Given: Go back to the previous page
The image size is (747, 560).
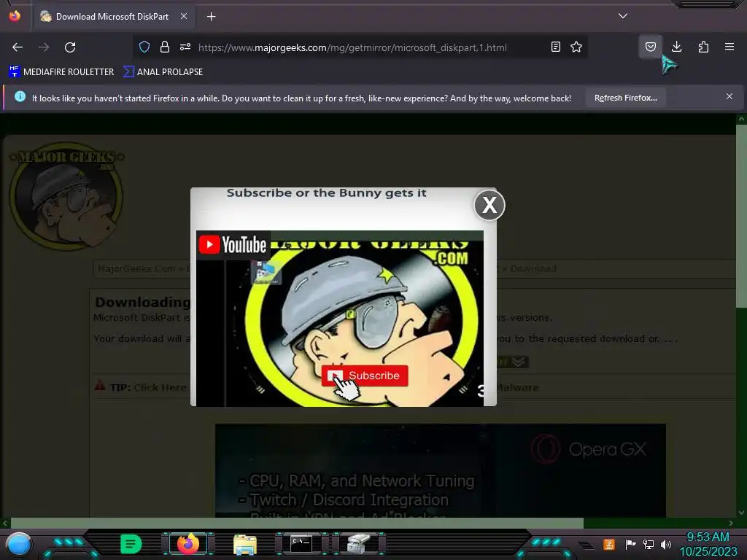Looking at the screenshot, I should pos(18,47).
